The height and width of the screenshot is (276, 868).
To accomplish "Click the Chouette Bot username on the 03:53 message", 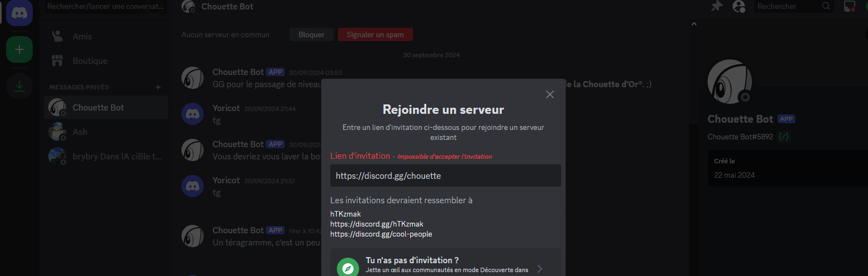I will 238,72.
